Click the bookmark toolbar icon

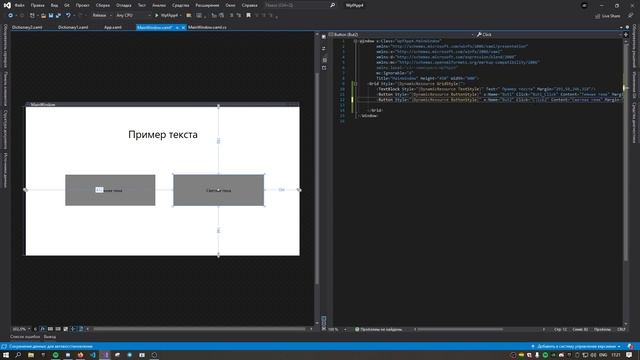coord(248,16)
